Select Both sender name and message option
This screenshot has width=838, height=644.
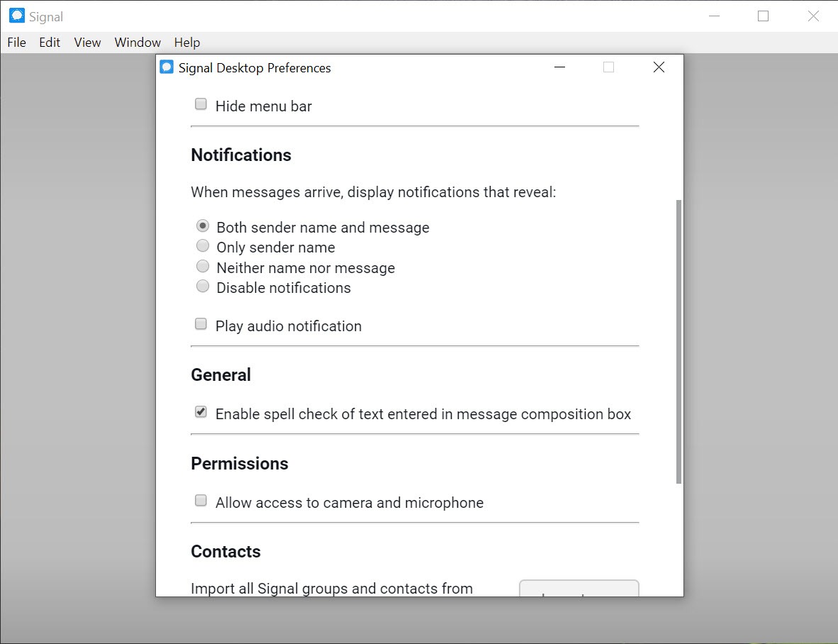(203, 226)
